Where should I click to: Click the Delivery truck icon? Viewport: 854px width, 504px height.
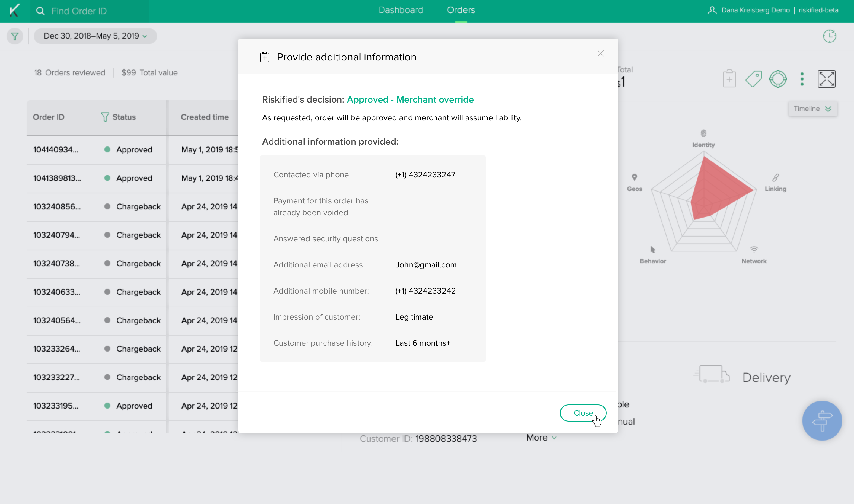[712, 374]
